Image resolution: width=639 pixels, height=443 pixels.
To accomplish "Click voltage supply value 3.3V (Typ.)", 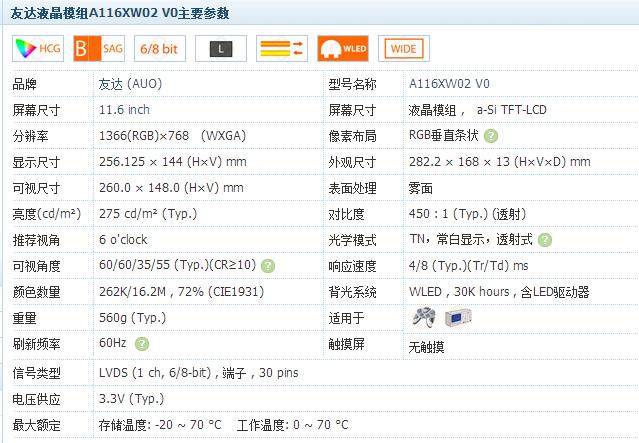I will pos(131,399).
